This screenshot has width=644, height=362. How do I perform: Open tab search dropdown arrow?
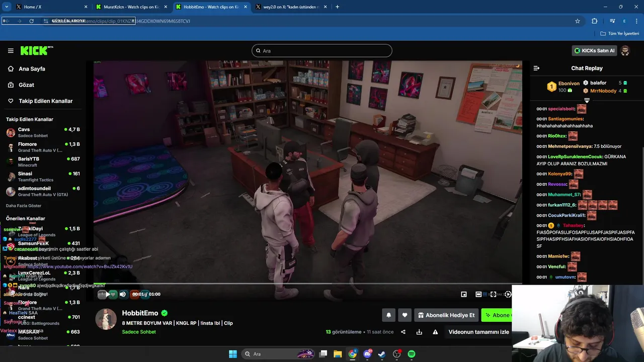click(7, 7)
